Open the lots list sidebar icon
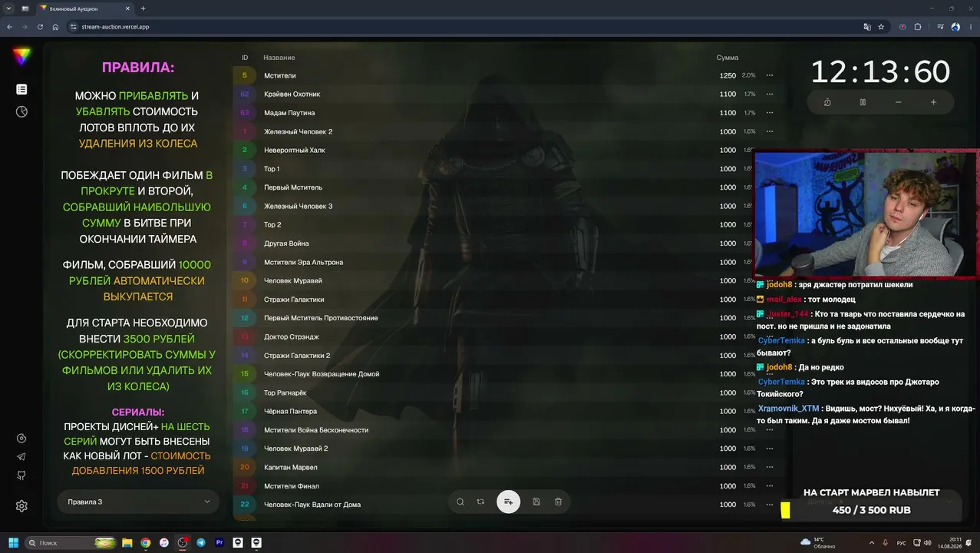Image resolution: width=980 pixels, height=553 pixels. pos(21,89)
